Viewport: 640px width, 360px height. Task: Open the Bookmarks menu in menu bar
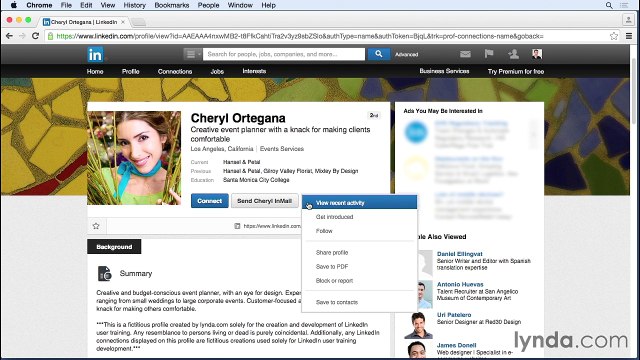click(172, 5)
